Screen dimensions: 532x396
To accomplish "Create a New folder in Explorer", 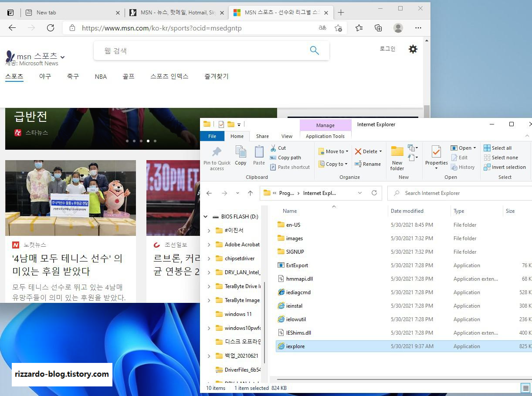I will click(x=397, y=158).
